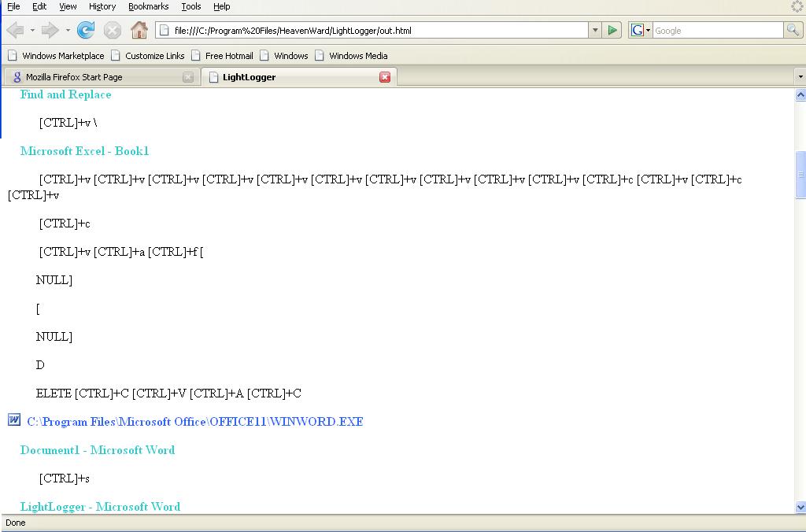
Task: Click the [CTRL]+v \ log entry
Action: (x=68, y=123)
